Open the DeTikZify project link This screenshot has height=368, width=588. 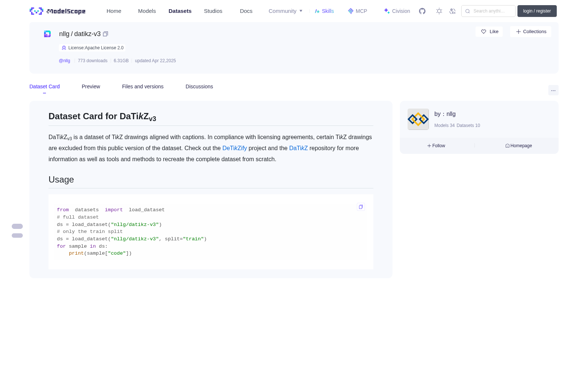pyautogui.click(x=234, y=148)
